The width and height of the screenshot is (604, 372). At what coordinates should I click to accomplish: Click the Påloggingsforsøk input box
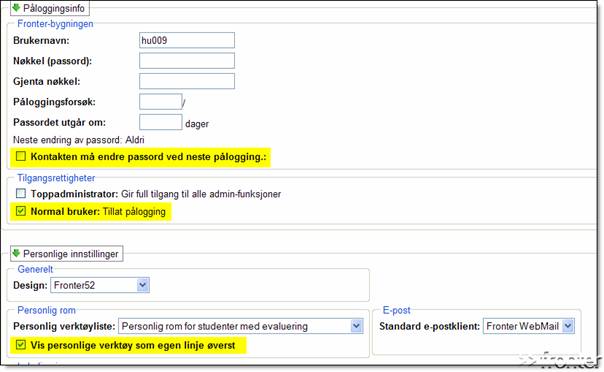[161, 102]
